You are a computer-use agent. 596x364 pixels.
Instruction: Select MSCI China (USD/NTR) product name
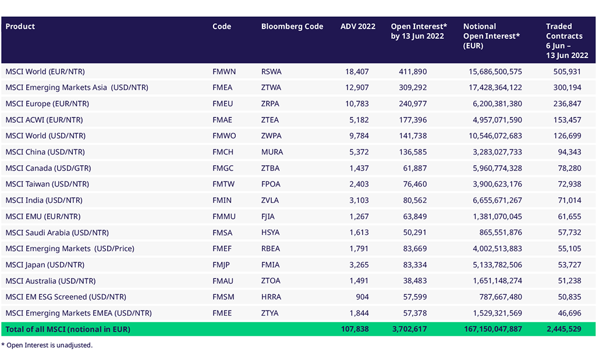point(45,152)
